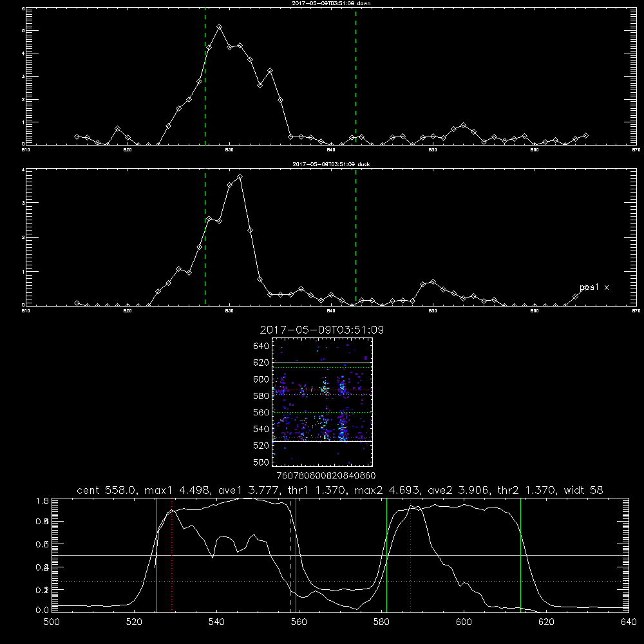This screenshot has width=644, height=644.
Task: Select the 'cent 558.0' value in bottom title
Action: (106, 490)
